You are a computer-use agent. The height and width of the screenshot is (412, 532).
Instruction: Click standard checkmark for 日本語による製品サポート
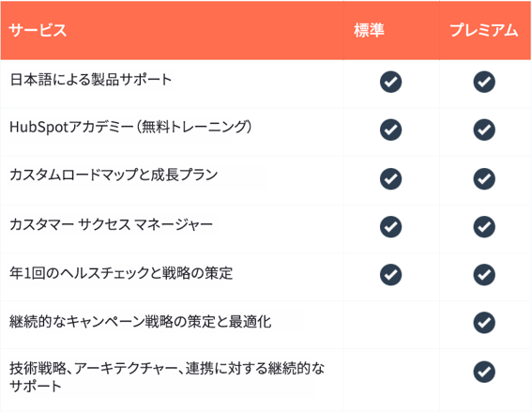click(x=391, y=82)
